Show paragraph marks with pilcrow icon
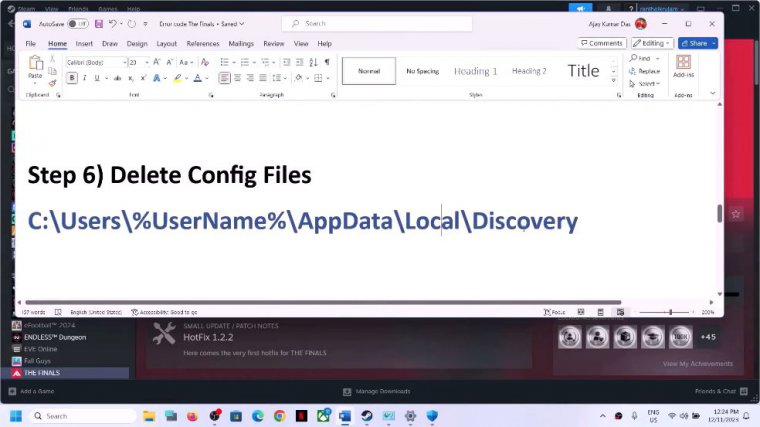The image size is (760, 427). coord(326,62)
